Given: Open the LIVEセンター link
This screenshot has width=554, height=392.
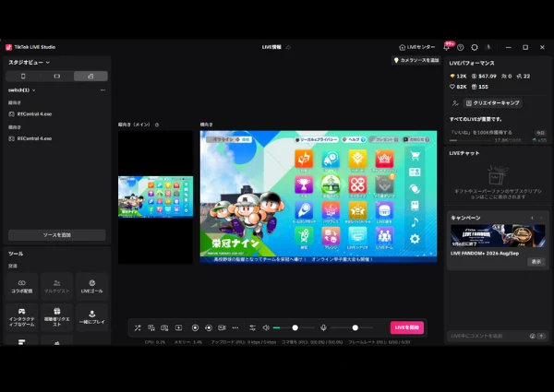Looking at the screenshot, I should pyautogui.click(x=417, y=47).
